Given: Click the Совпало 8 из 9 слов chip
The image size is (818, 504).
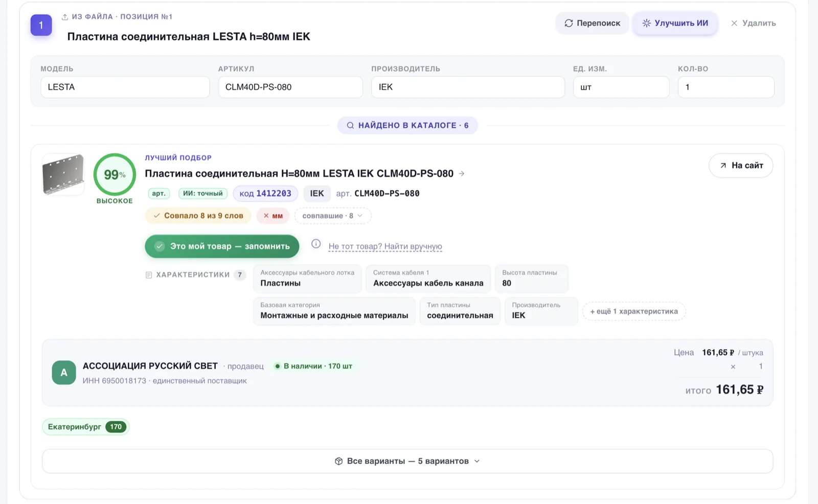Looking at the screenshot, I should click(x=198, y=216).
